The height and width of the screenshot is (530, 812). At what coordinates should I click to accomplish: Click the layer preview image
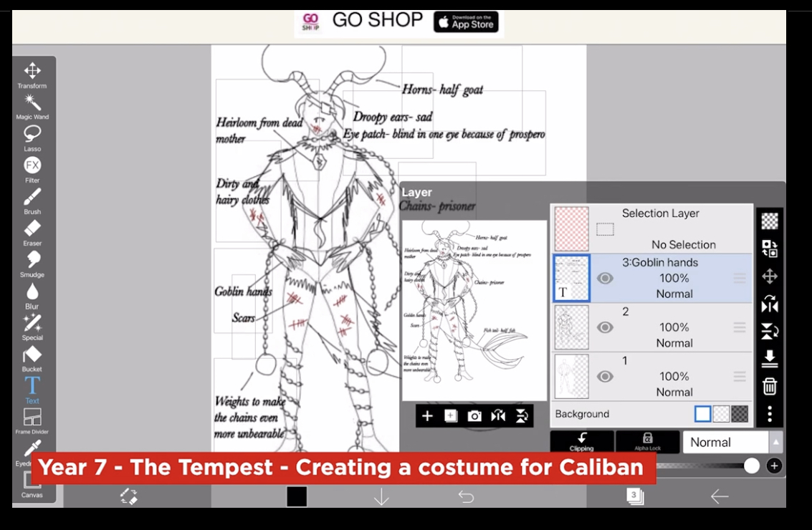click(x=474, y=311)
